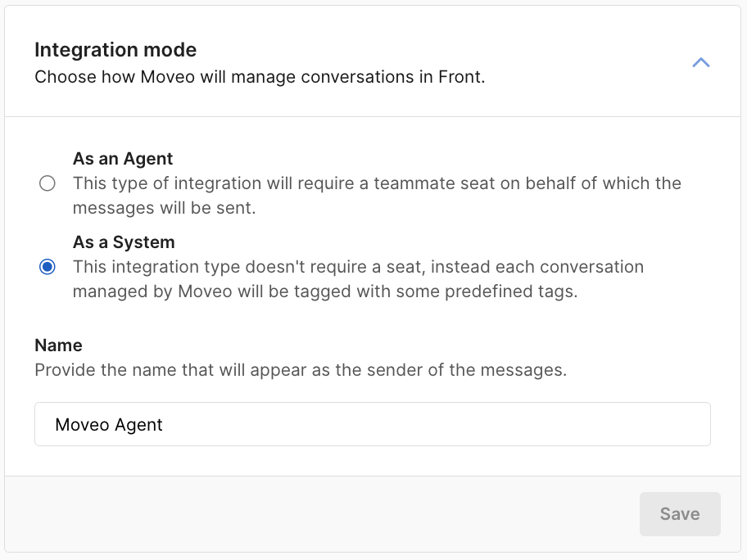747x560 pixels.
Task: Click the Name input field
Action: click(373, 424)
